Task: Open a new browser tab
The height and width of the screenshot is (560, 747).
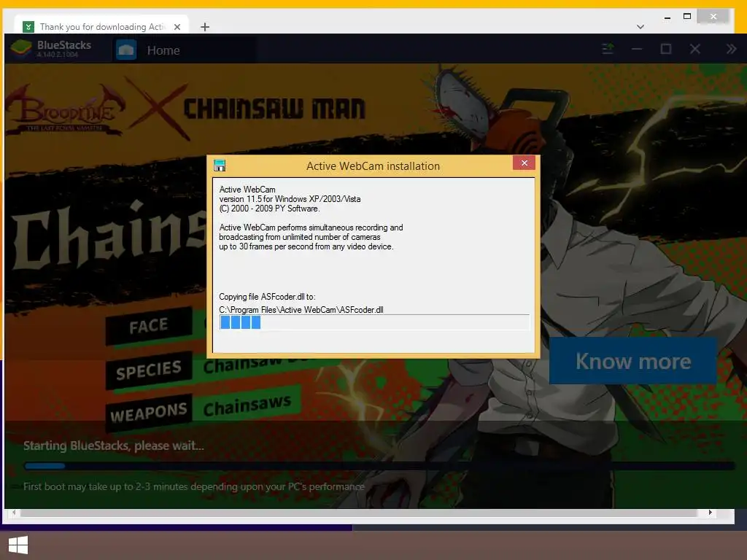Action: [x=205, y=27]
